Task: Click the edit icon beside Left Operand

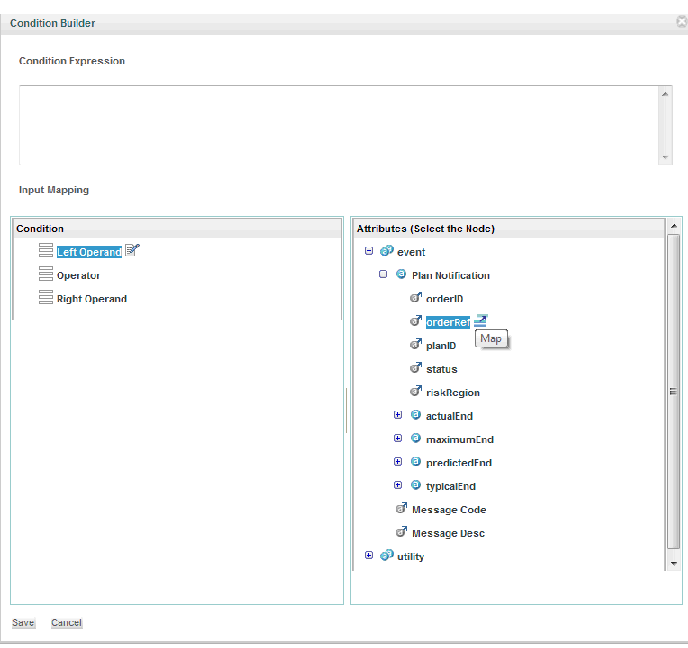Action: click(132, 250)
